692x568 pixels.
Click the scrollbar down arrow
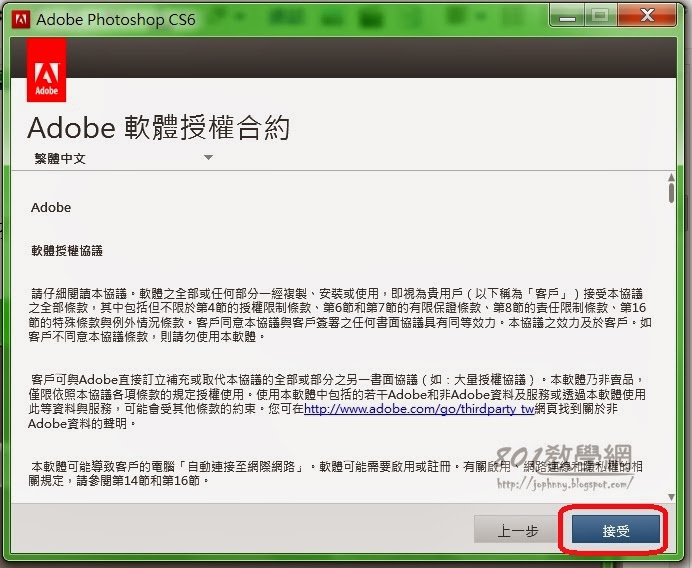tap(671, 497)
